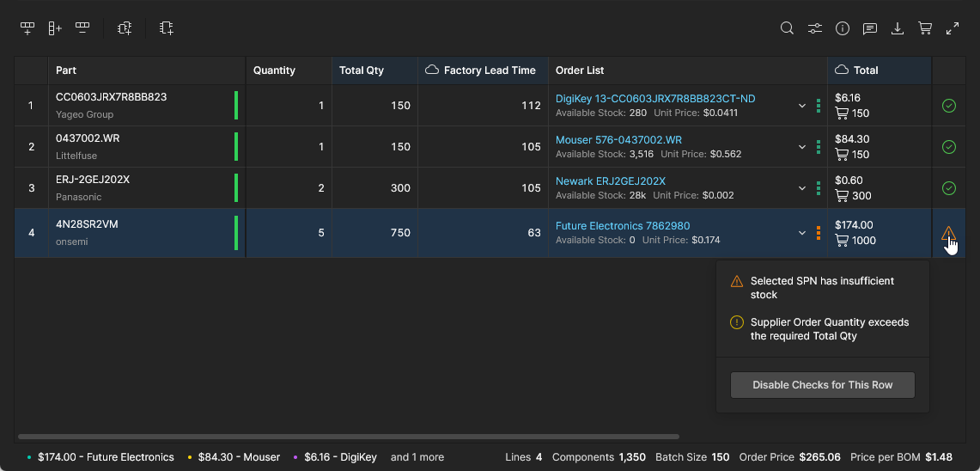This screenshot has width=980, height=471.
Task: Click the add row icon in toolbar
Action: click(27, 28)
